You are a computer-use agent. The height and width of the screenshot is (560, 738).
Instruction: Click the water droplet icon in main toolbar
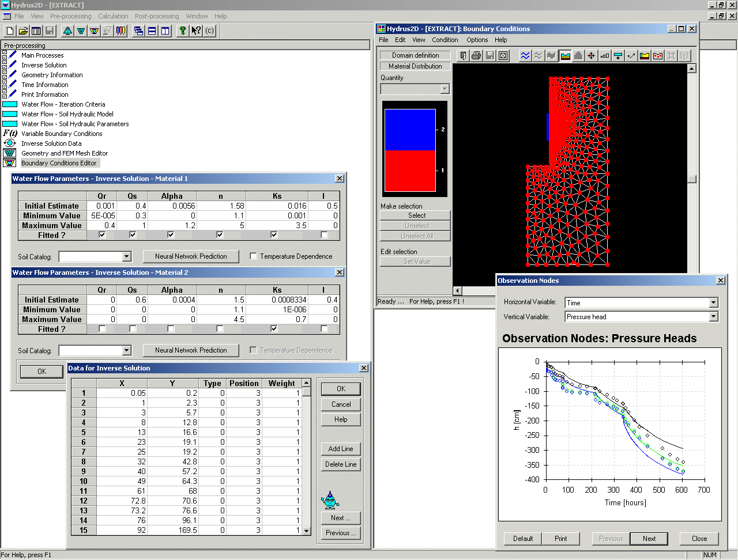[68, 31]
